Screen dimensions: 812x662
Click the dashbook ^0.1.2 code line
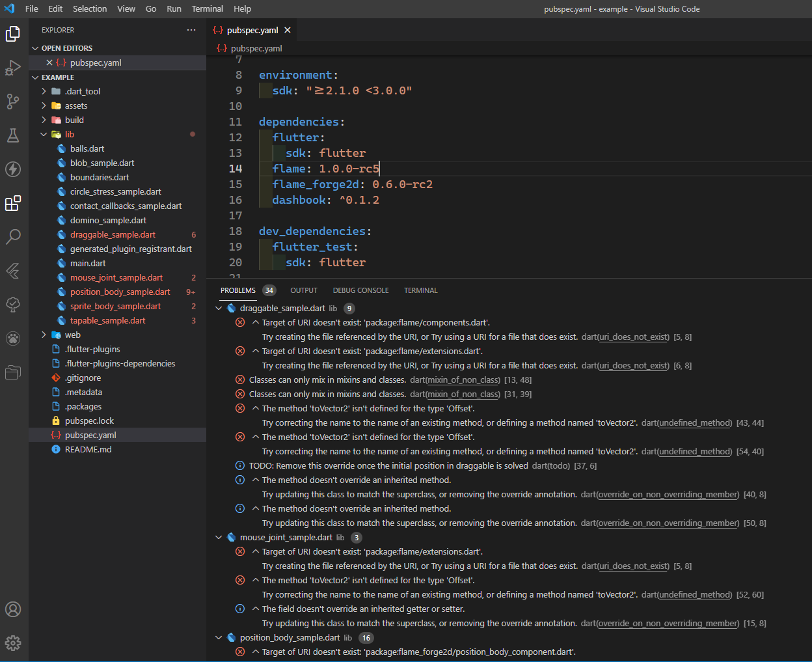(x=325, y=200)
